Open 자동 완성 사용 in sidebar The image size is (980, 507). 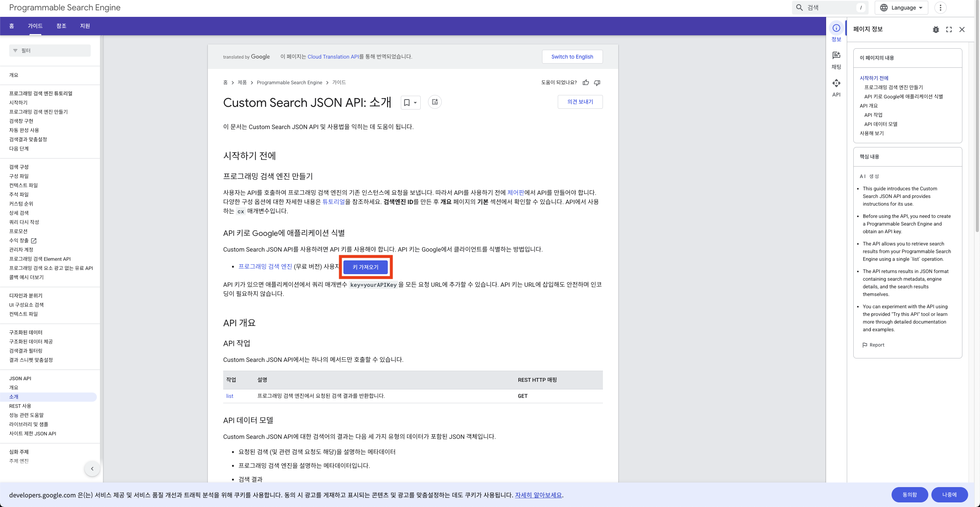pos(24,130)
